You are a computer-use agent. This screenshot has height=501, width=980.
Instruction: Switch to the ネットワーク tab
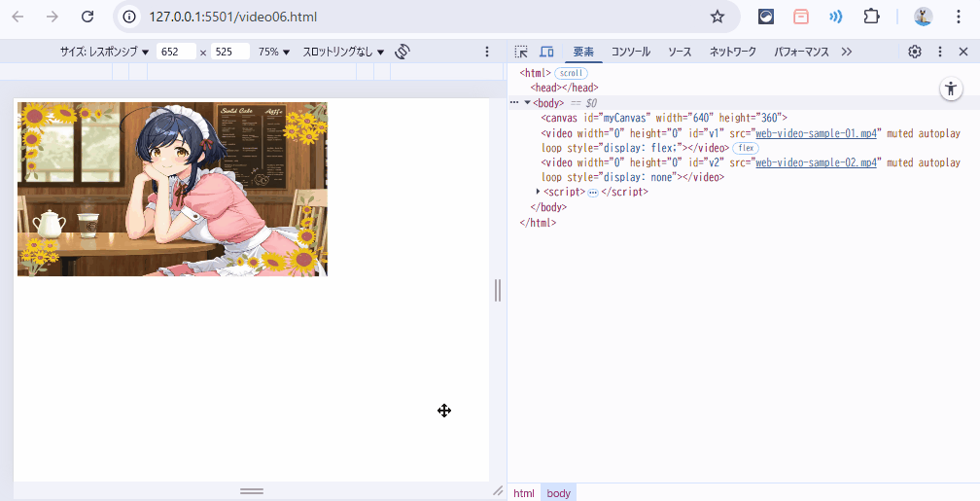(x=732, y=52)
